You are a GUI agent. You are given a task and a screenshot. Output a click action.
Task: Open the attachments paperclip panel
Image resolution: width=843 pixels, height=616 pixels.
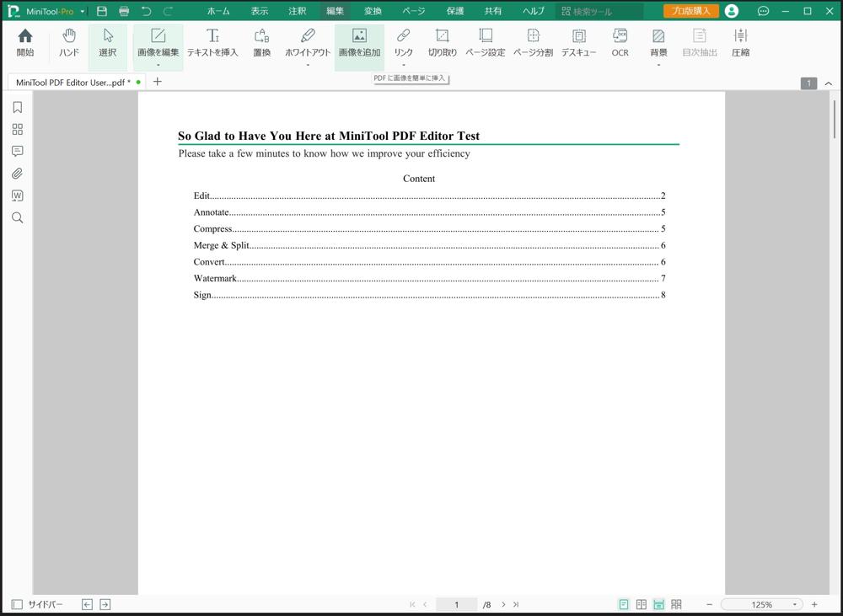click(17, 174)
